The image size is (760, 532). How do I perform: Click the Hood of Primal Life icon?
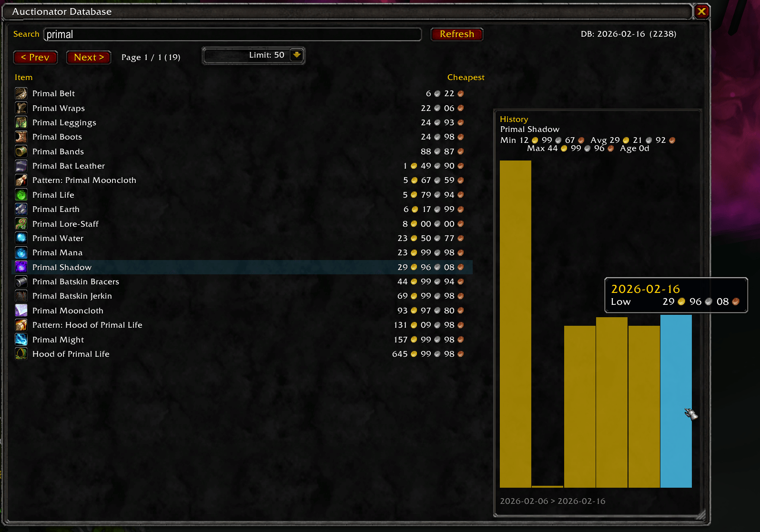click(21, 354)
